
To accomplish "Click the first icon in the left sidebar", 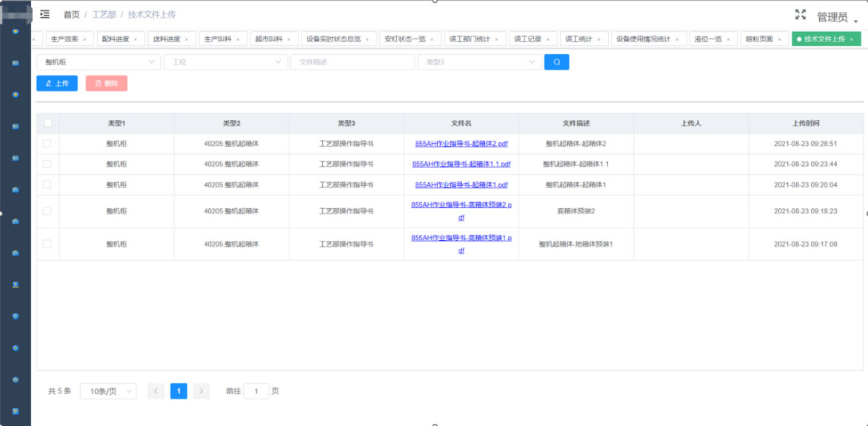I will coord(16,32).
